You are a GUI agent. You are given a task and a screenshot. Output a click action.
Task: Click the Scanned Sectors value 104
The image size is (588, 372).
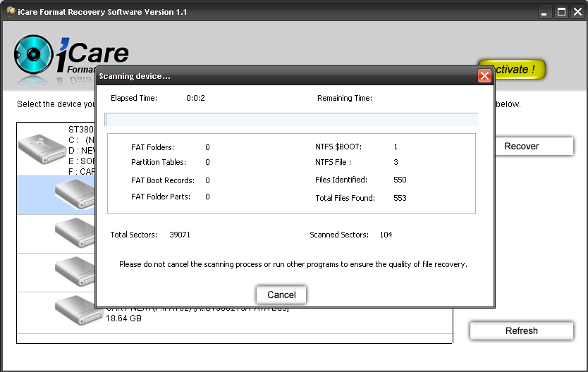(386, 235)
